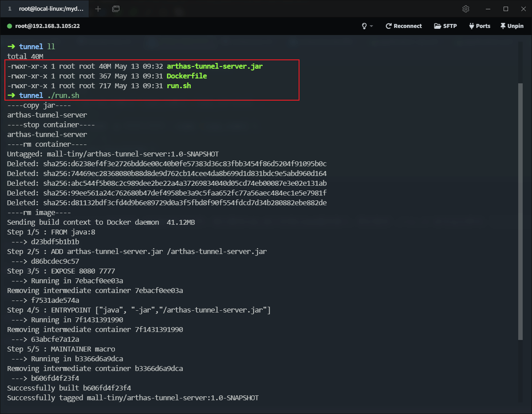532x414 pixels.
Task: Reconnect the SSH session
Action: pos(403,26)
